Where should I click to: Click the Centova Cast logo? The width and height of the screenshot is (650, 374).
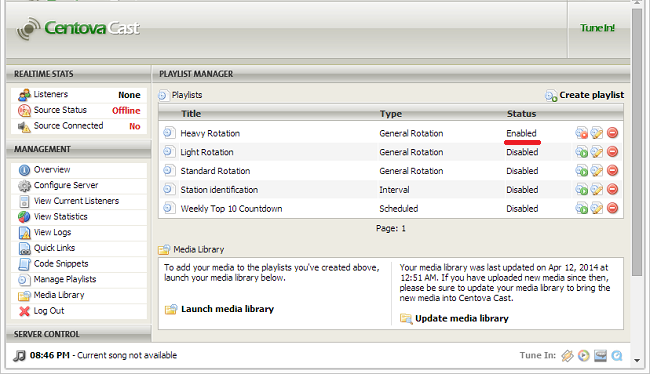coord(78,28)
